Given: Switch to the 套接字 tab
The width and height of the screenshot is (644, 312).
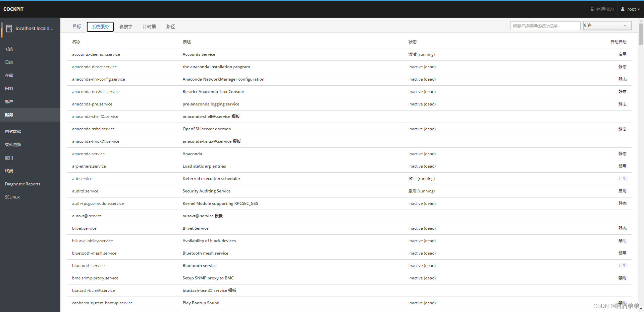Looking at the screenshot, I should [126, 27].
